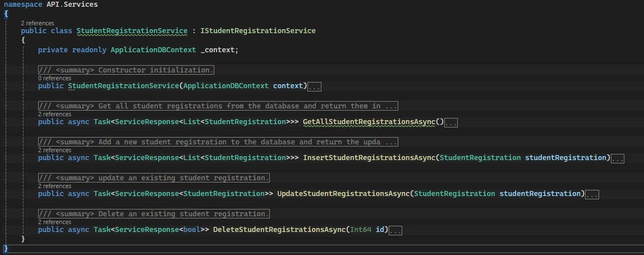Image resolution: width=644 pixels, height=255 pixels.
Task: Click UpdateStudentRegistrationsAsync method name
Action: (343, 194)
